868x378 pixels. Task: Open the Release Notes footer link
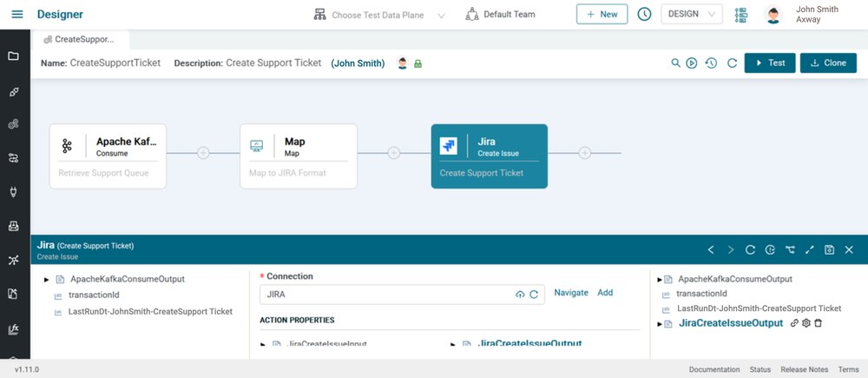805,369
